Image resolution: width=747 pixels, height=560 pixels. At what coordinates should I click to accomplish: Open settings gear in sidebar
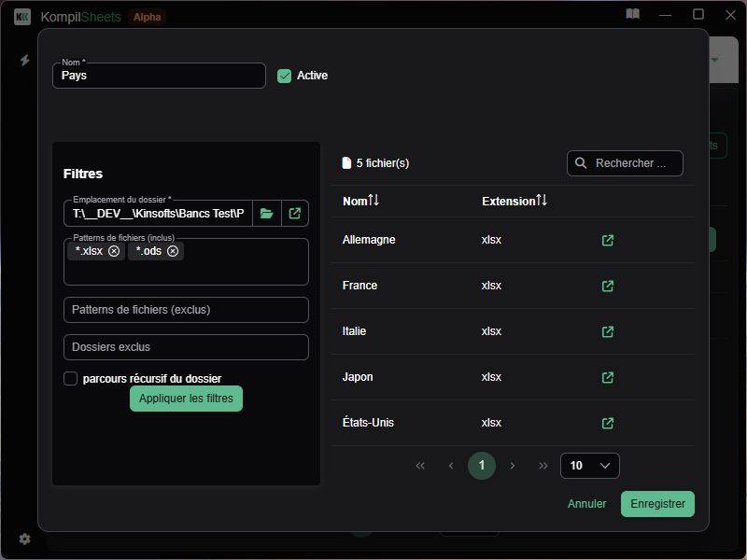25,539
